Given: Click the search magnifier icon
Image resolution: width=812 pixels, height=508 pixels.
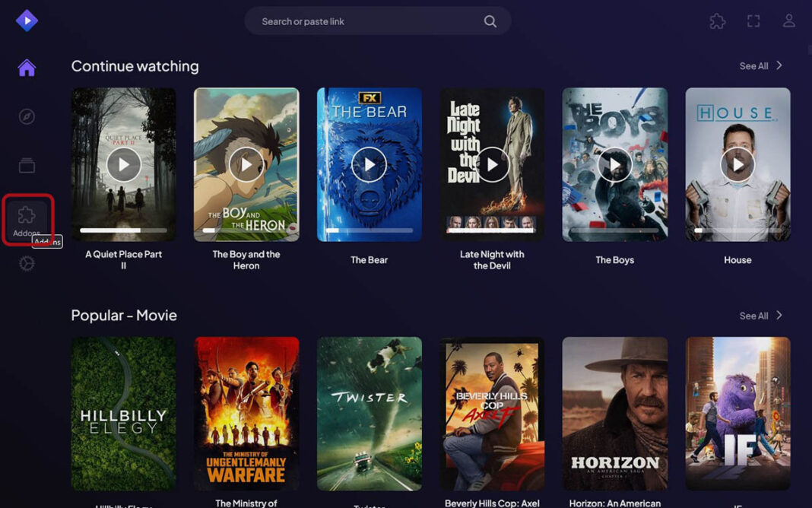Looking at the screenshot, I should coord(490,21).
